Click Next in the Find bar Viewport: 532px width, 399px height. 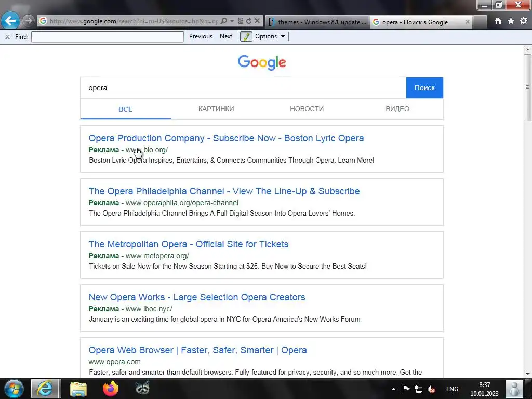226,36
